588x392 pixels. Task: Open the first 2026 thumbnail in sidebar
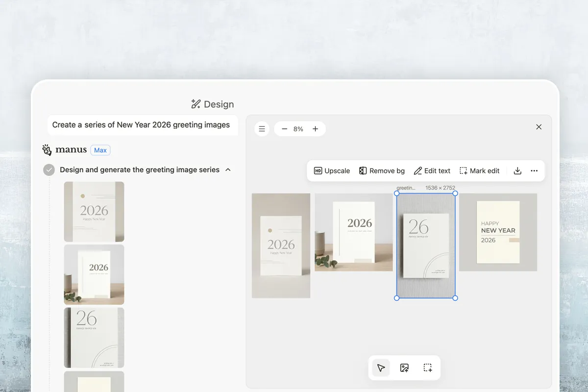pos(94,212)
